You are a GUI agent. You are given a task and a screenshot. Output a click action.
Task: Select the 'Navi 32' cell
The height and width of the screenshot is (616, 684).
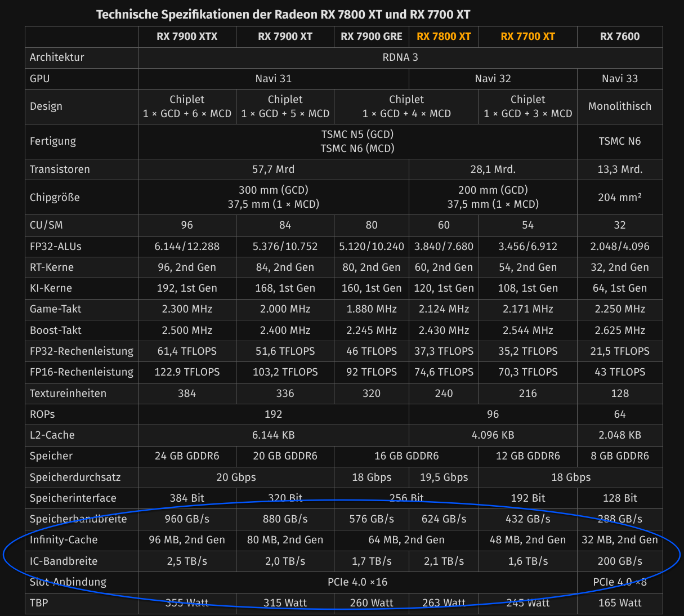coord(493,79)
